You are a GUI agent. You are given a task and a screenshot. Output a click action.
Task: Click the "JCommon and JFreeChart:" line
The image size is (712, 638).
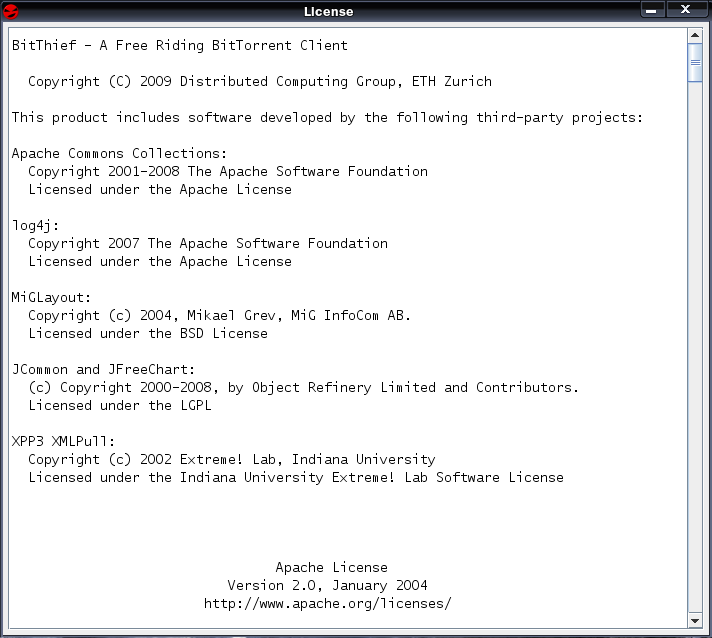[104, 370]
